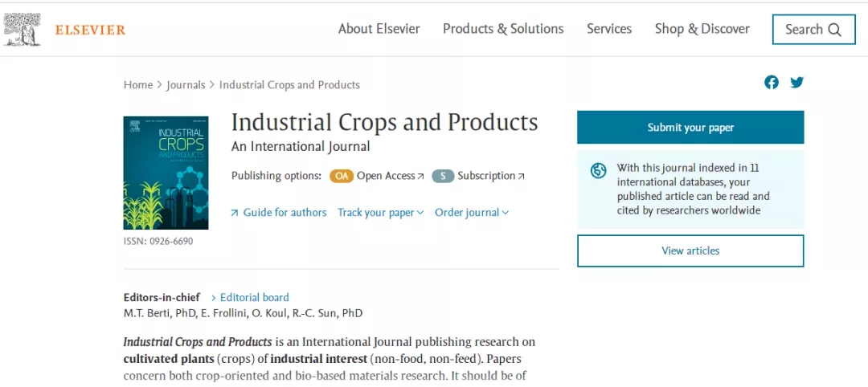Click the arrow icon before Guide for authors
The image size is (868, 387).
coord(235,213)
